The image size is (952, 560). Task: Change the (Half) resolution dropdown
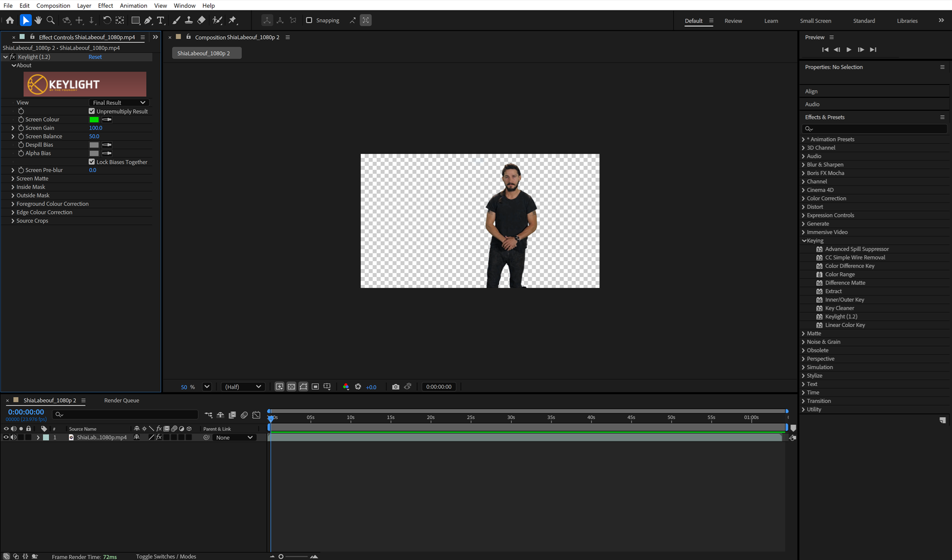coord(242,386)
